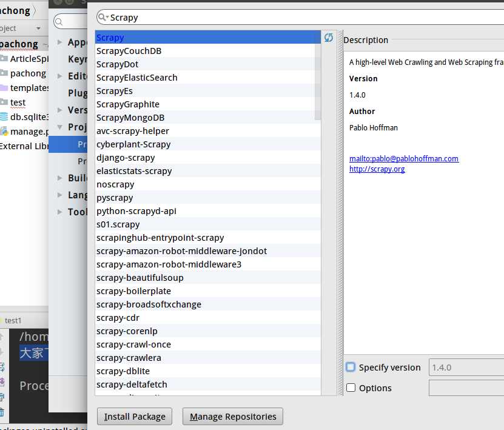504x430 pixels.
Task: Select the pyscrapy package
Action: [208, 197]
